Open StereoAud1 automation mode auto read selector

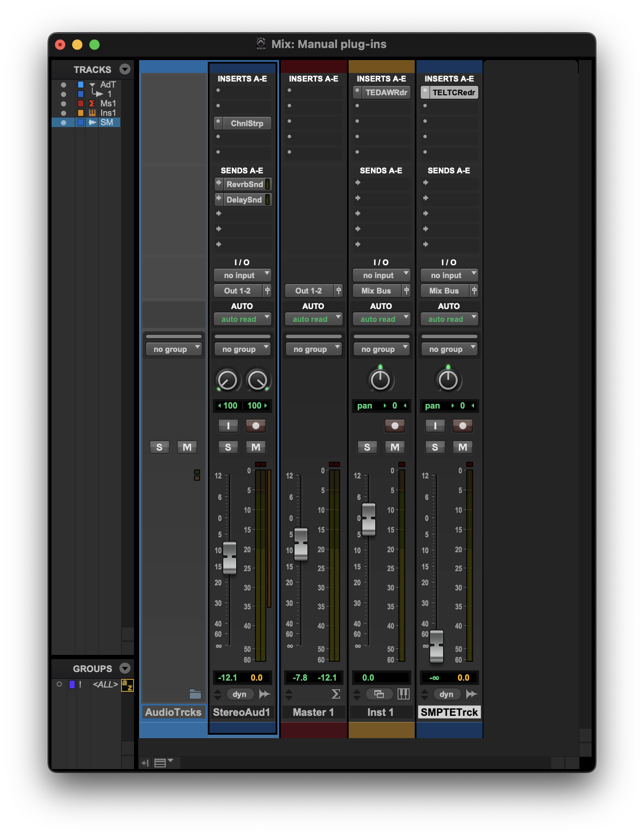click(x=243, y=319)
